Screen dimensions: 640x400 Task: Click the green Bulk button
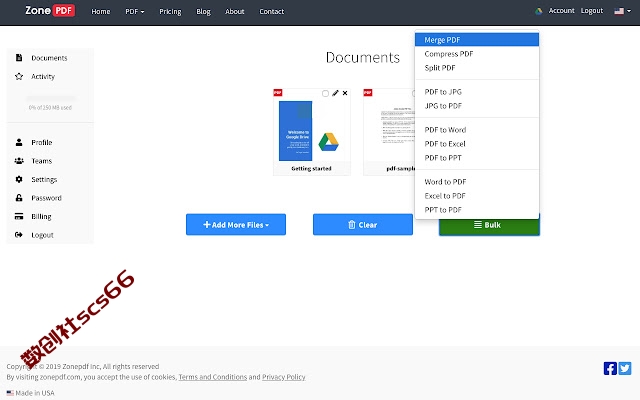click(x=489, y=225)
